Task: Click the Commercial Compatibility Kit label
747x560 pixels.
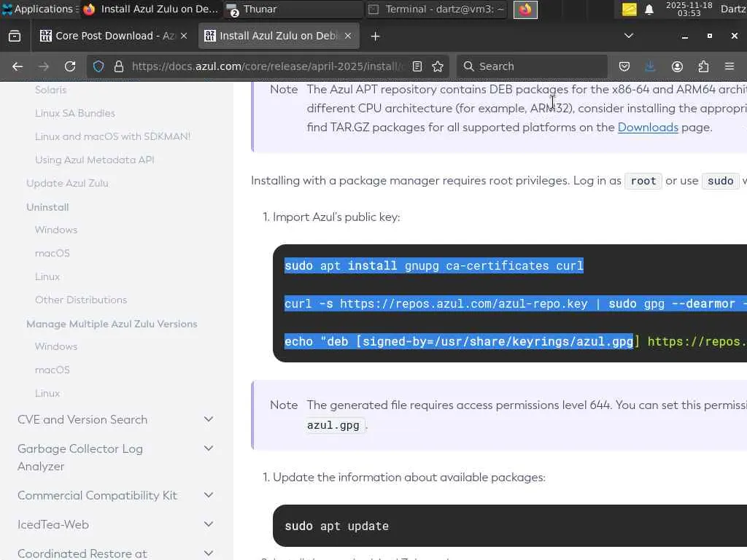Action: point(97,495)
